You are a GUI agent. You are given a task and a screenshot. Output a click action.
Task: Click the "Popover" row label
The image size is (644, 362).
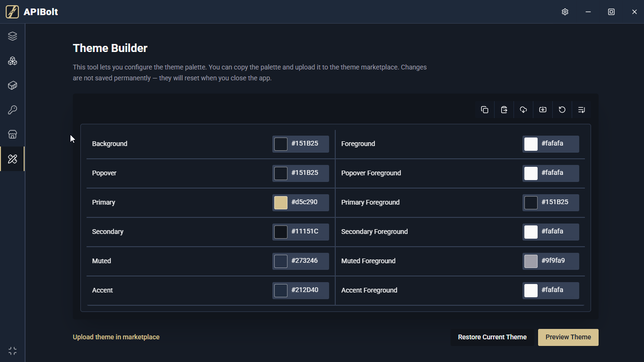coord(104,173)
